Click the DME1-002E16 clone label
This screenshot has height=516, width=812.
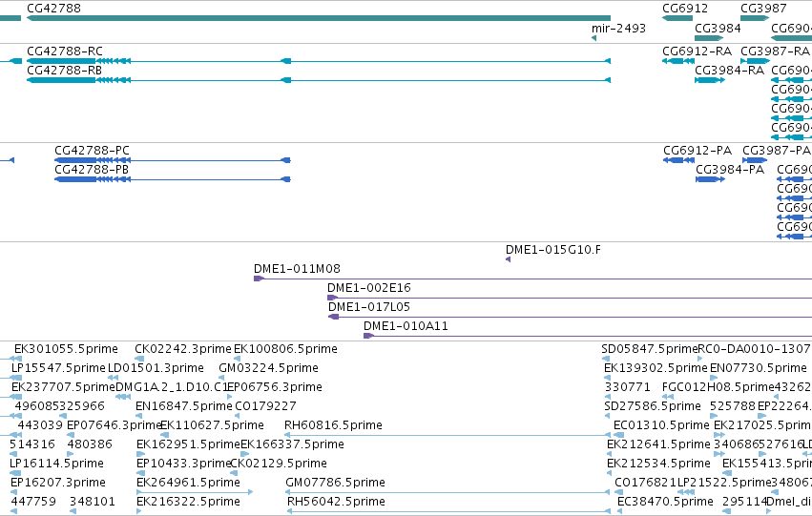pos(369,288)
